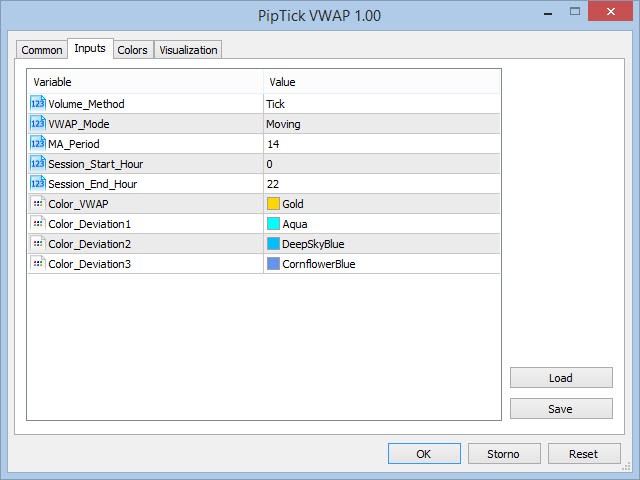Click the DeepSkyBlue color name text

click(x=313, y=244)
